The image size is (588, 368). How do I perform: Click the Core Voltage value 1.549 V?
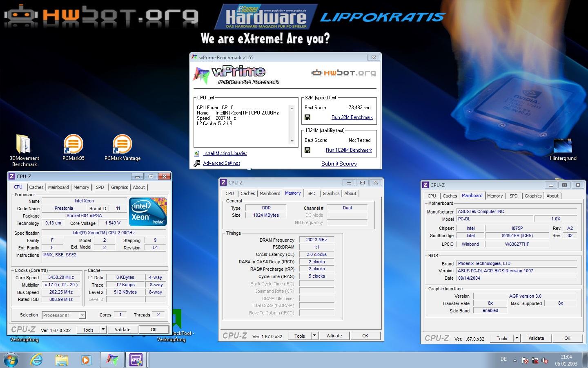click(x=113, y=223)
